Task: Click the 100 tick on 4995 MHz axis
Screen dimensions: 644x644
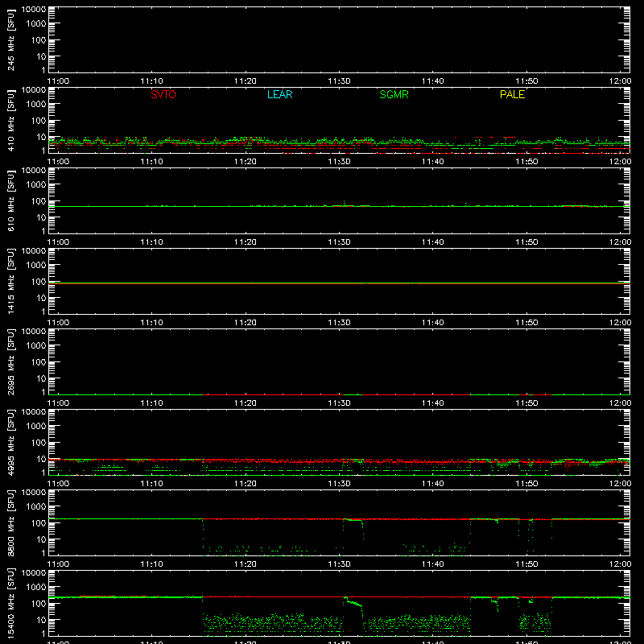Action: [x=39, y=443]
